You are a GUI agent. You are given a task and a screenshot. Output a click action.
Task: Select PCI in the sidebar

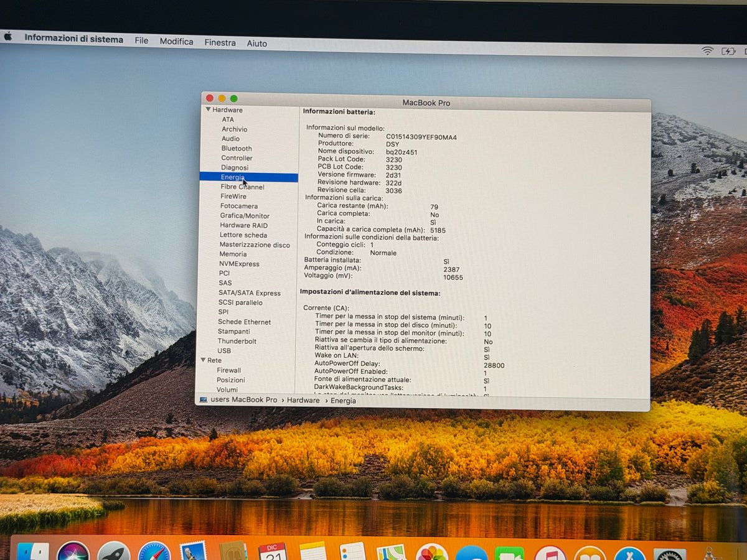(x=224, y=273)
